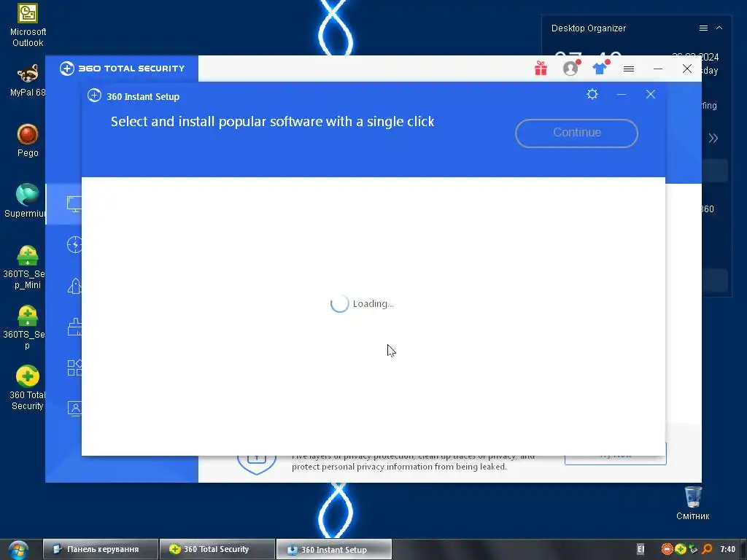
Task: Minimize the 360 Instant Setup dialog
Action: [622, 94]
